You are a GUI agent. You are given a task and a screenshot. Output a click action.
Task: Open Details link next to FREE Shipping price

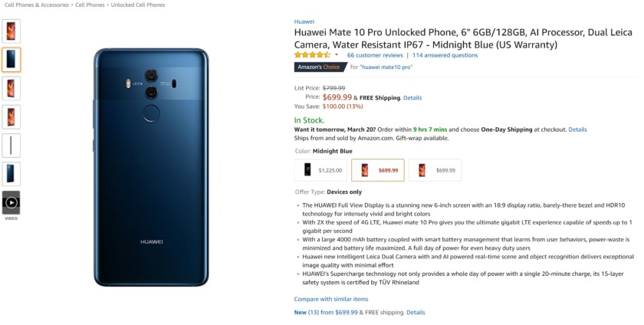412,98
